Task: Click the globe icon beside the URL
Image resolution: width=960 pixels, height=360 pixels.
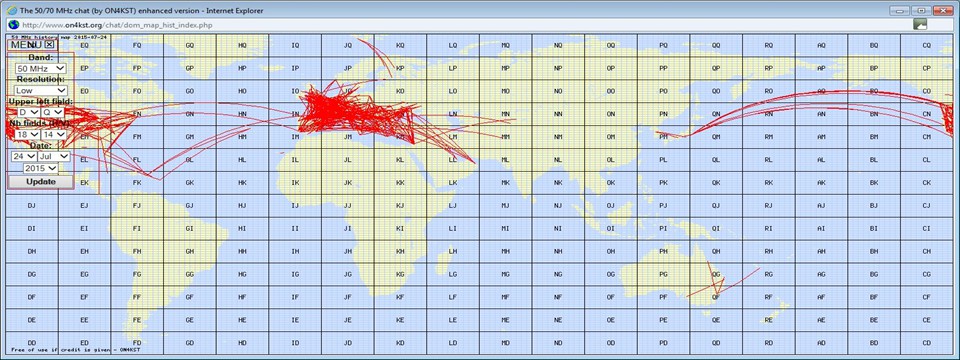Action: tap(13, 24)
